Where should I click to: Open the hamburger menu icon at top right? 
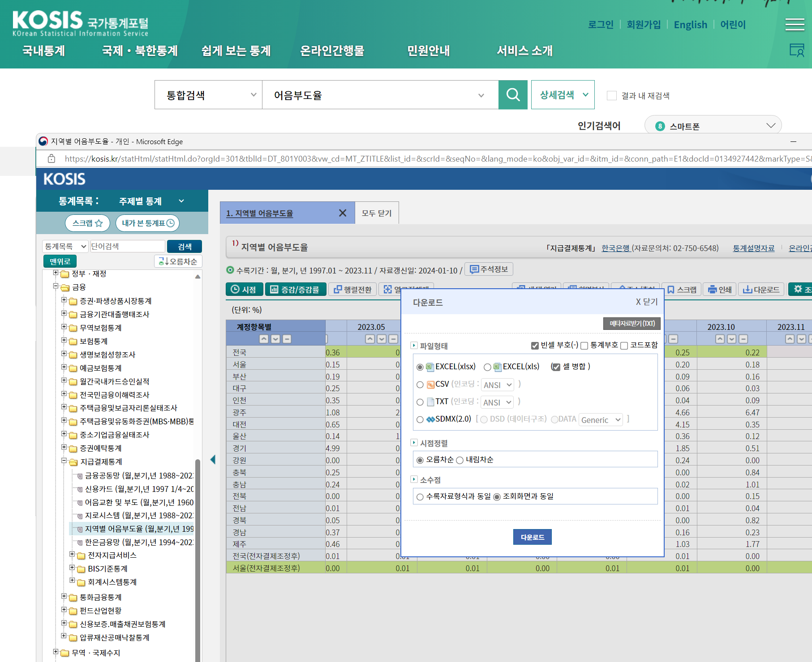[795, 25]
